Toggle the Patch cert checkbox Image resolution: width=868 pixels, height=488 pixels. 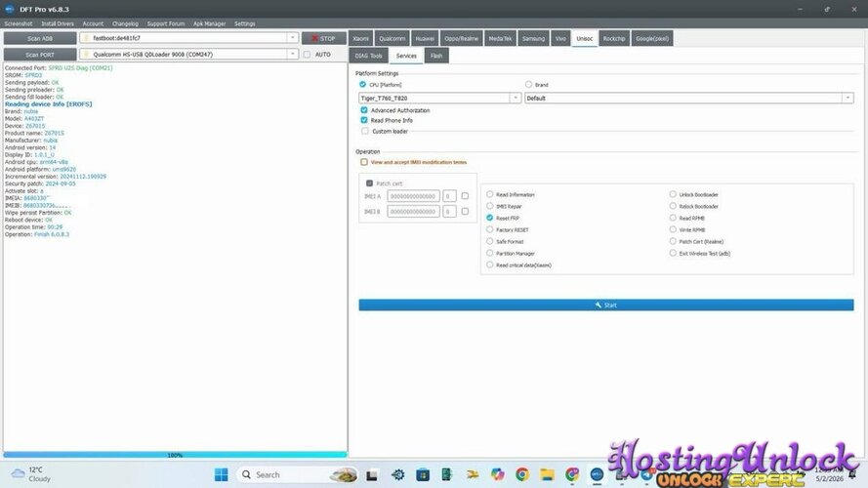click(x=370, y=183)
